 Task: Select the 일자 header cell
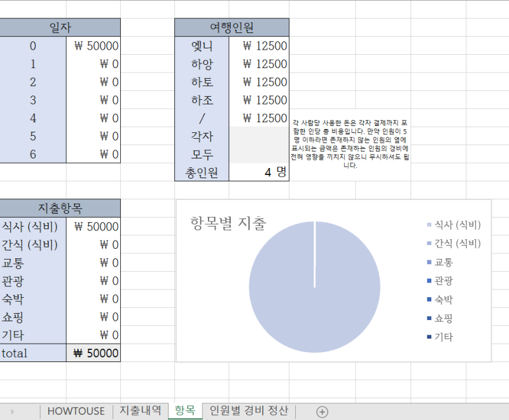[x=60, y=27]
